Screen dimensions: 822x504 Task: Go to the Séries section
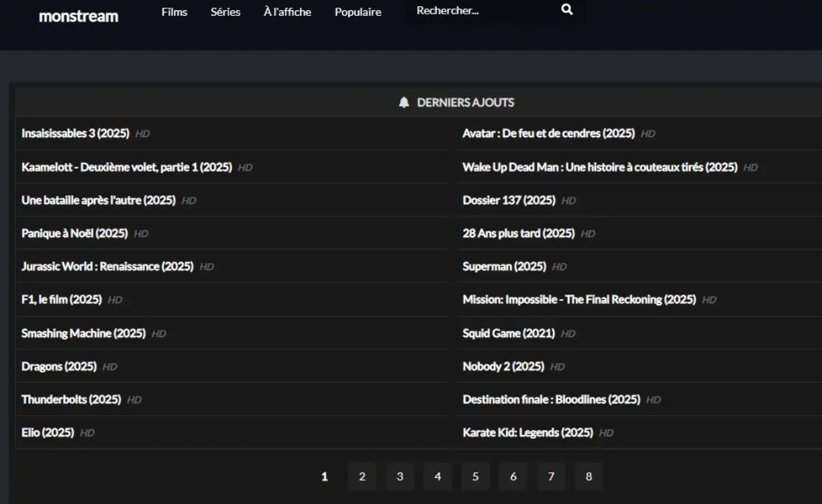pos(225,12)
